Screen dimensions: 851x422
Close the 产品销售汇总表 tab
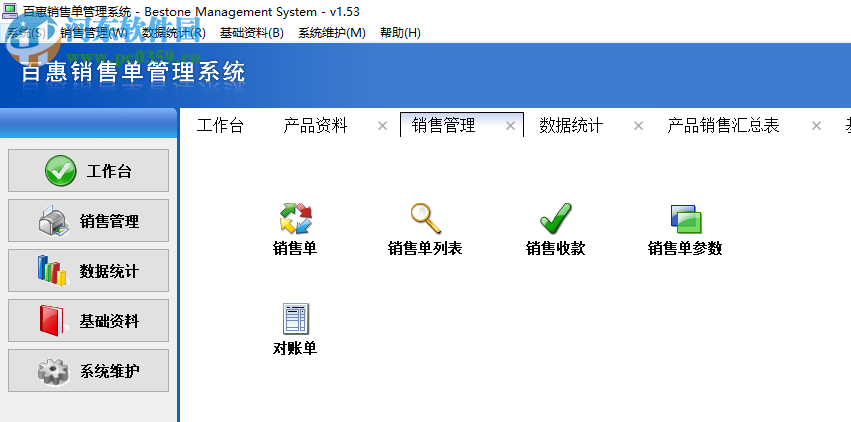(x=816, y=126)
